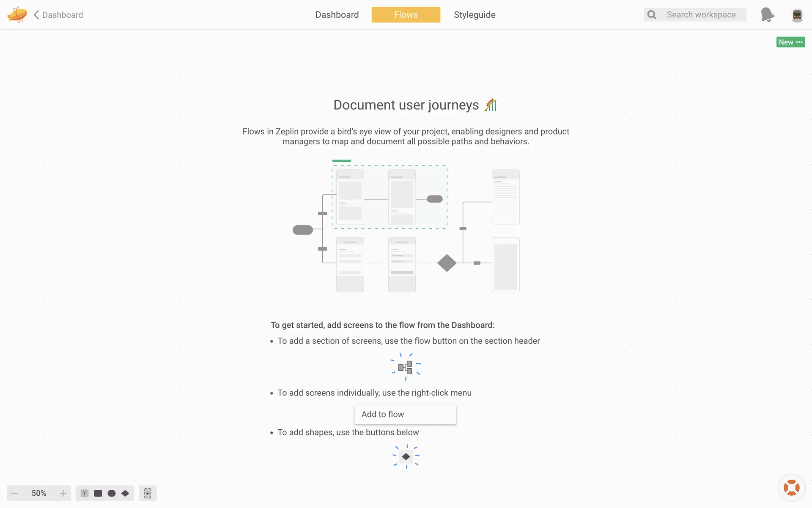Click the Zeplin blimp logo

pyautogui.click(x=17, y=15)
